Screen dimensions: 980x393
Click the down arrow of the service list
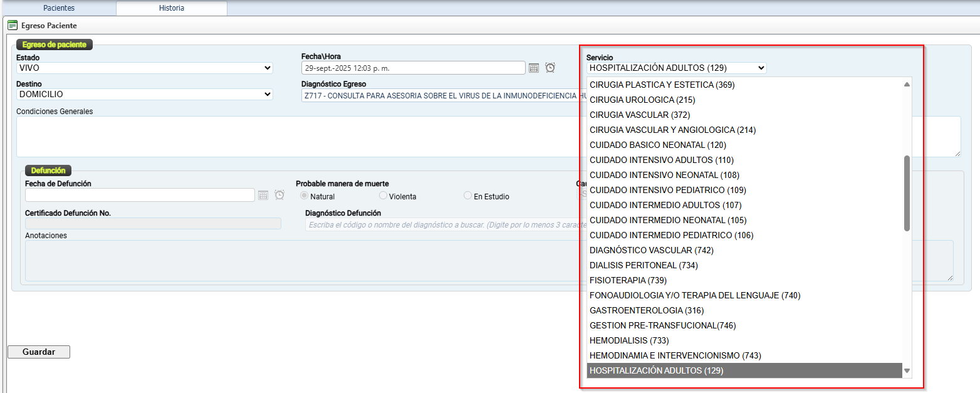click(907, 371)
